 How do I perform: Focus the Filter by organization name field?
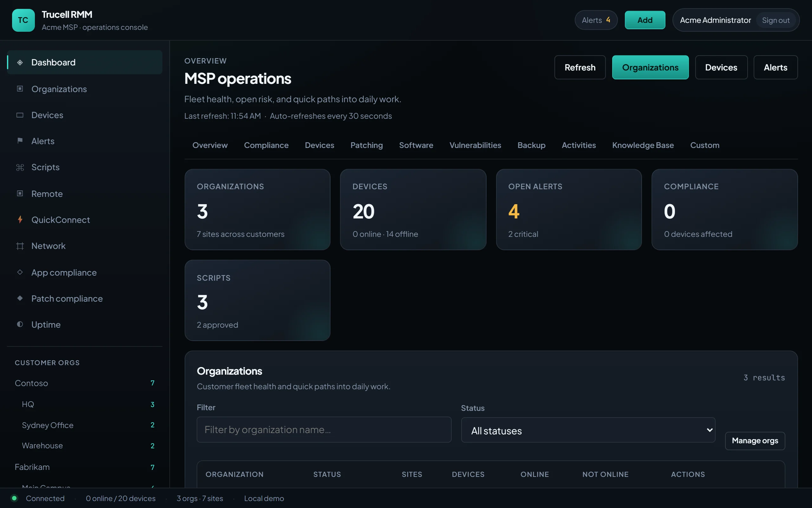click(x=324, y=430)
